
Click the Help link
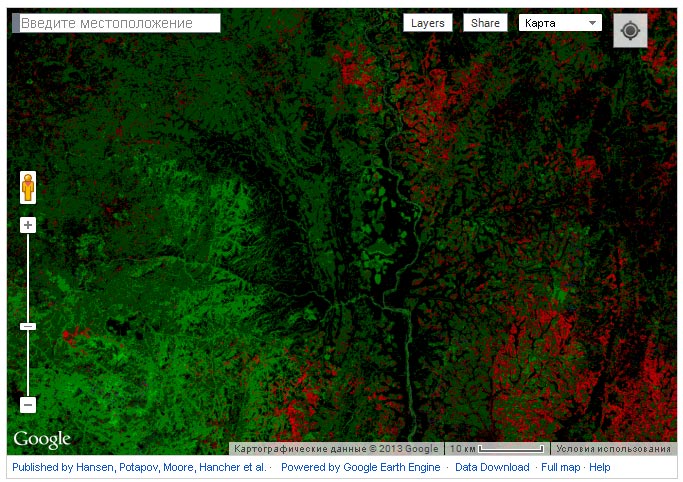(x=600, y=467)
